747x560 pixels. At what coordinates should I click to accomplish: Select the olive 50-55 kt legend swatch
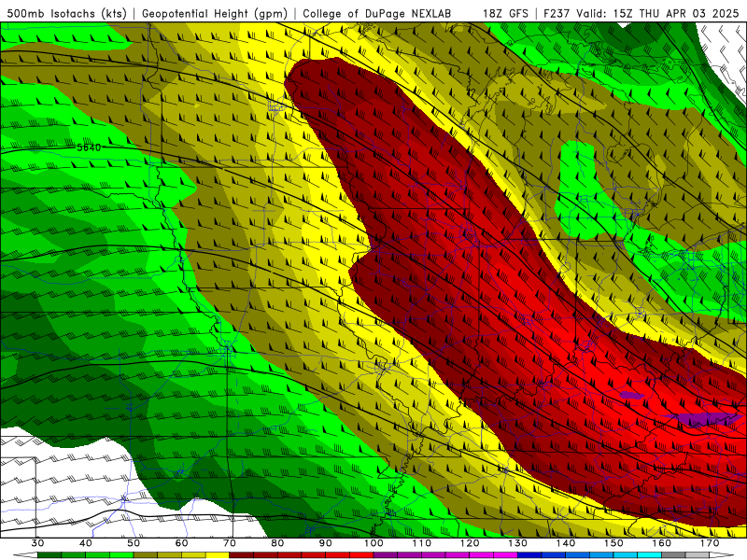coord(146,555)
